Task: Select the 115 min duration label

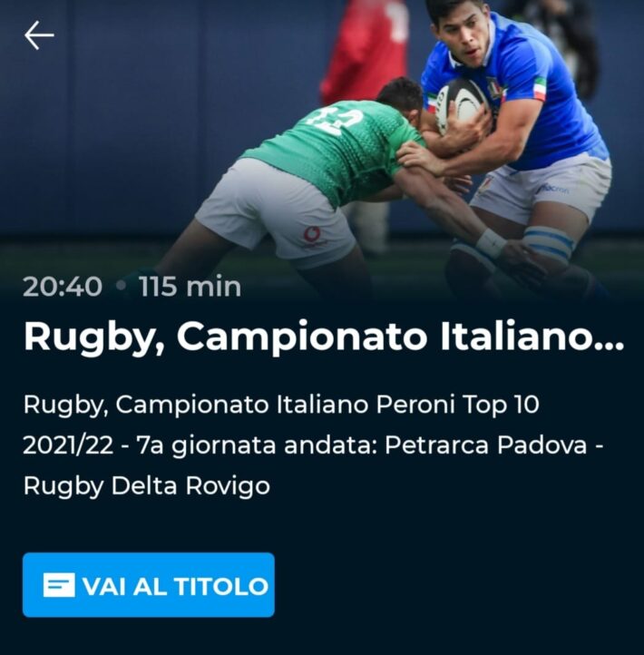Action: pyautogui.click(x=190, y=287)
